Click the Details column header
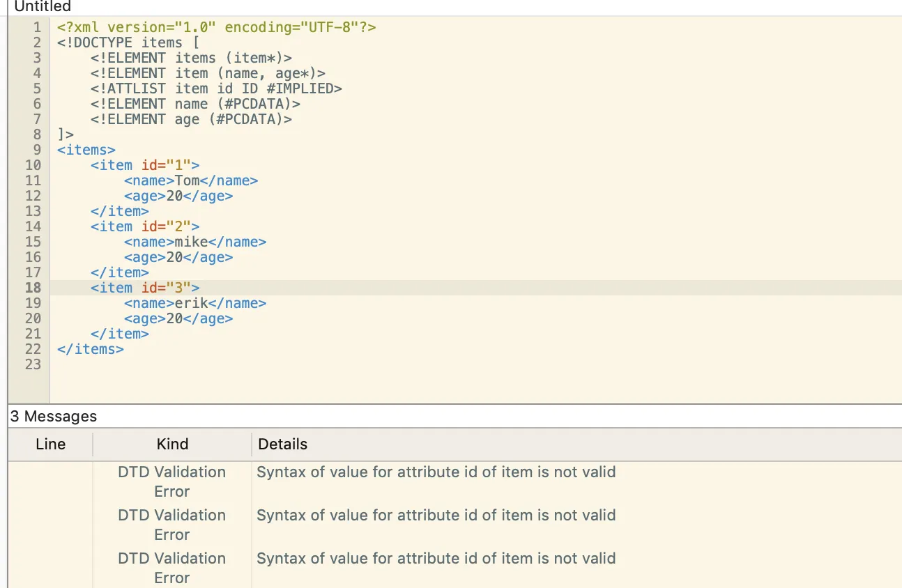 pyautogui.click(x=282, y=444)
